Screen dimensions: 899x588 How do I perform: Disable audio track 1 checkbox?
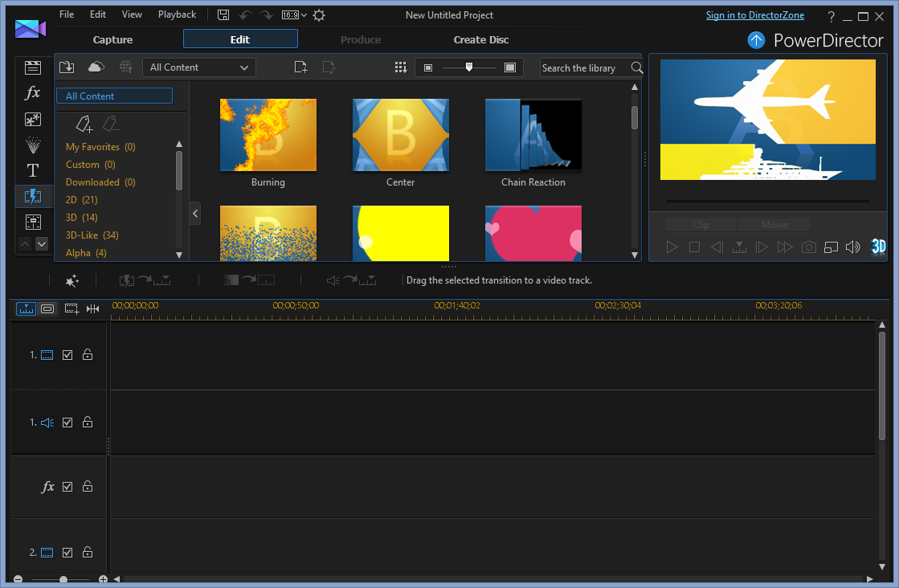(x=67, y=423)
